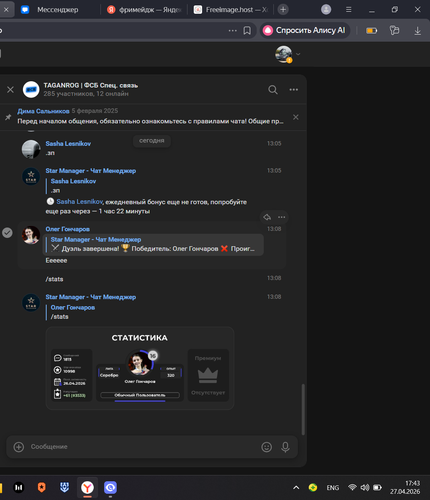Open orange hexagon app in taskbar
This screenshot has width=430, height=500.
point(41,488)
